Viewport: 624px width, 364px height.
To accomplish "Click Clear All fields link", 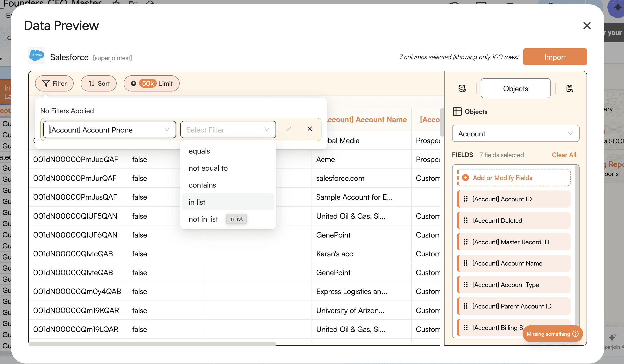I will click(564, 155).
